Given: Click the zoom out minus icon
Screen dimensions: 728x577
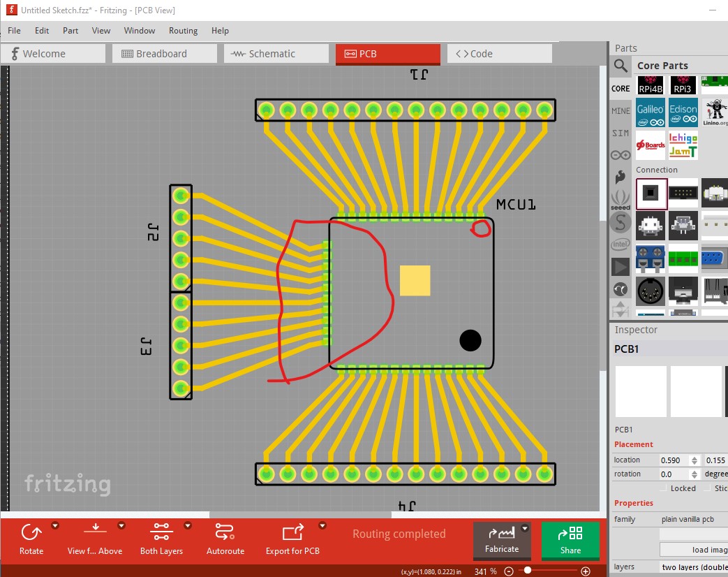Looking at the screenshot, I should (509, 571).
